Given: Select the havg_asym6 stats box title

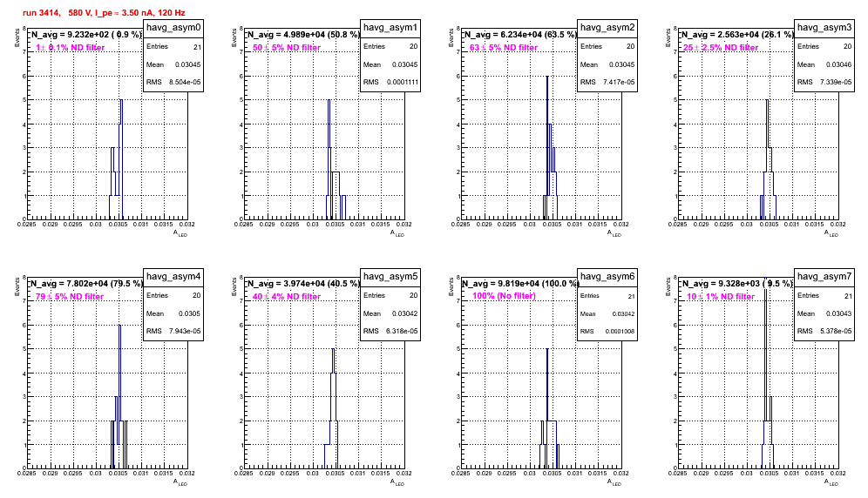Looking at the screenshot, I should [x=607, y=277].
